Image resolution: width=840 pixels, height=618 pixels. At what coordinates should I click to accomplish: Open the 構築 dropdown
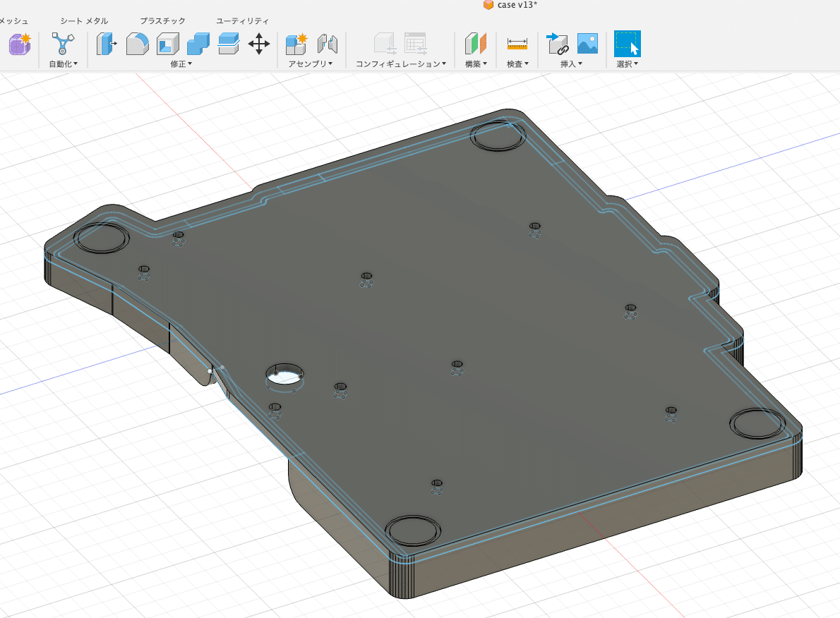click(476, 63)
